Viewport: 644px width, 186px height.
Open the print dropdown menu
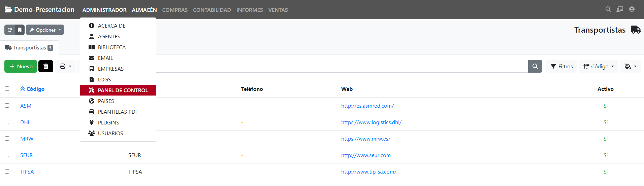click(x=65, y=66)
